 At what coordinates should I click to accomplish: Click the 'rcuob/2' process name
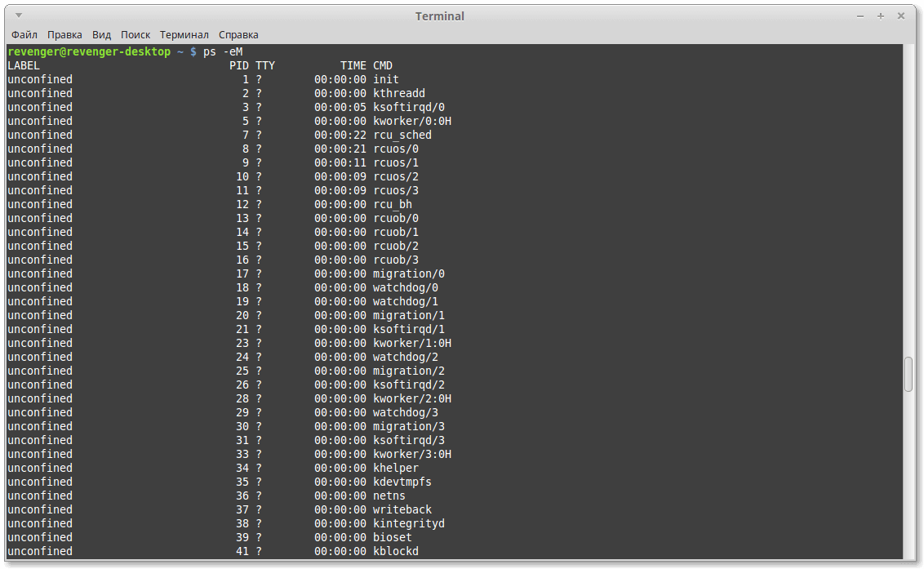tap(396, 246)
